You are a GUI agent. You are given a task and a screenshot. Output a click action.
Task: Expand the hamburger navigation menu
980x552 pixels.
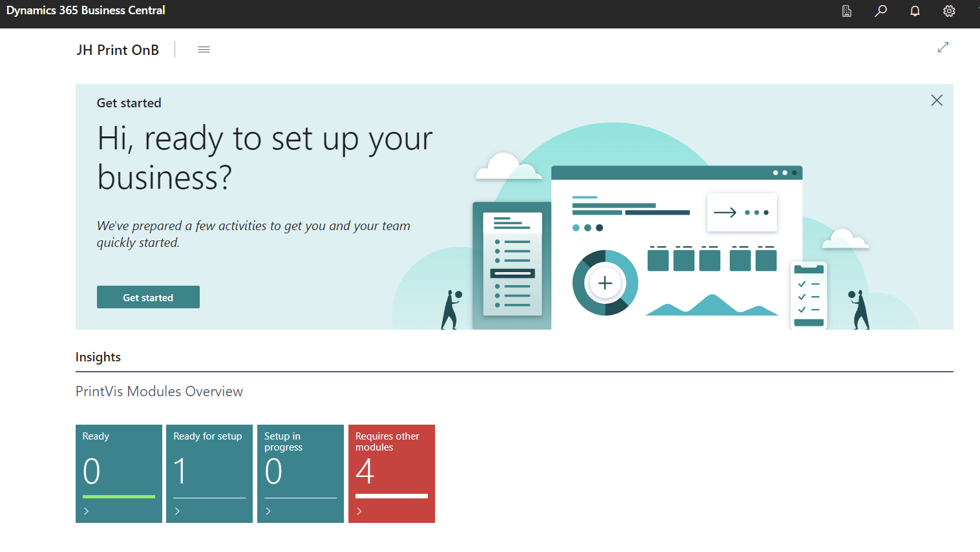pyautogui.click(x=204, y=50)
